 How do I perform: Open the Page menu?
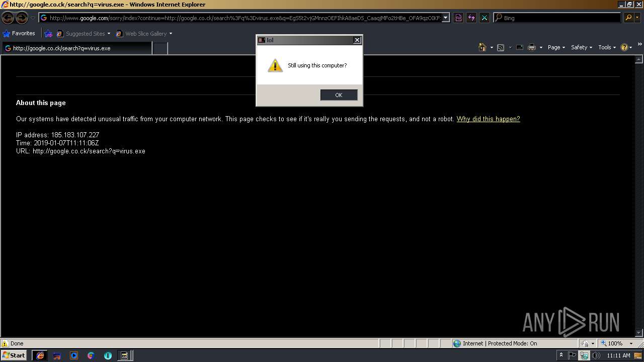point(556,47)
